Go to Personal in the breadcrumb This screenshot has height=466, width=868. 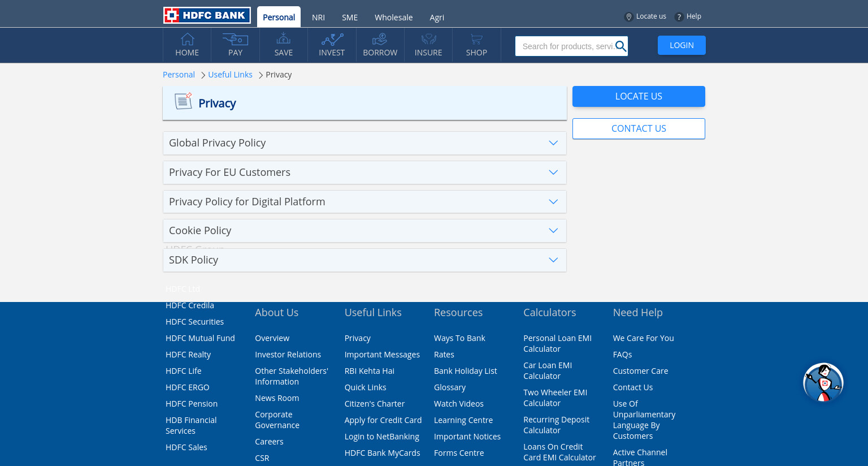[x=179, y=75]
